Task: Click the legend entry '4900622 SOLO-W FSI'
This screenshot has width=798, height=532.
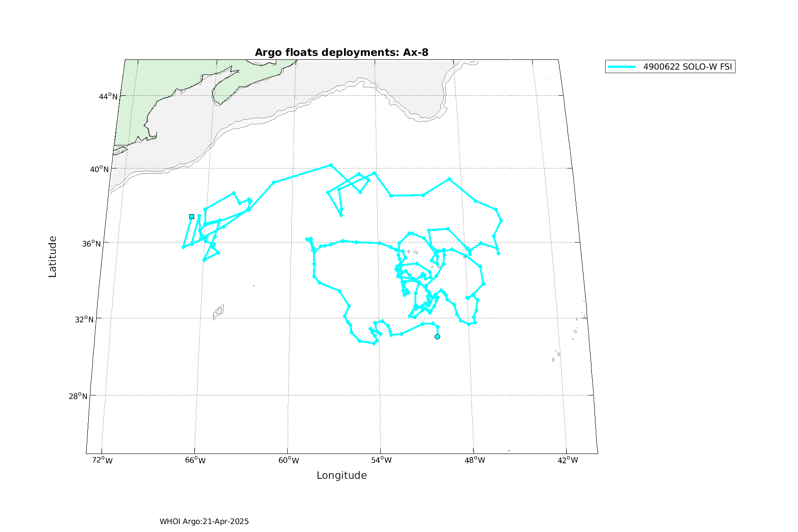Action: 670,67
